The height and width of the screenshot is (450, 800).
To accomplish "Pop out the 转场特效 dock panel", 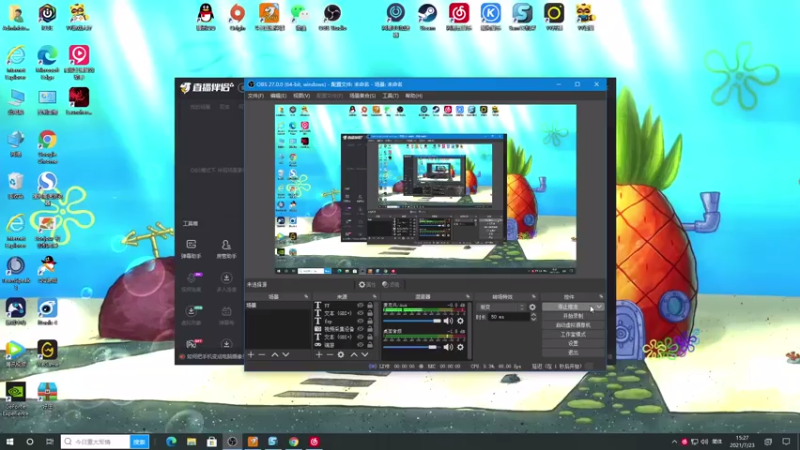I will pos(534,296).
